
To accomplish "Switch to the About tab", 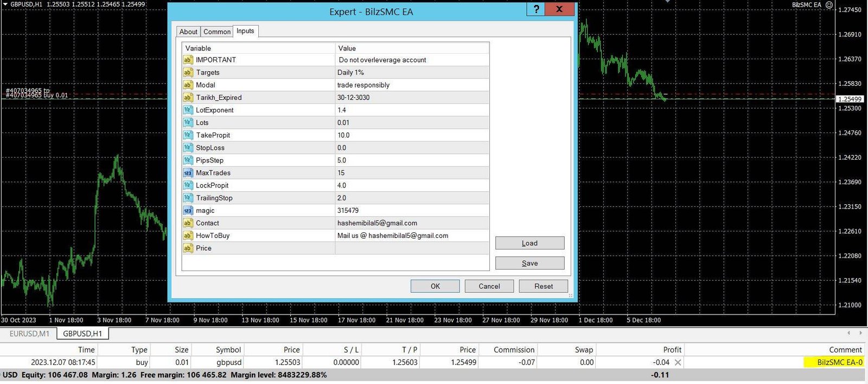I will pos(188,32).
